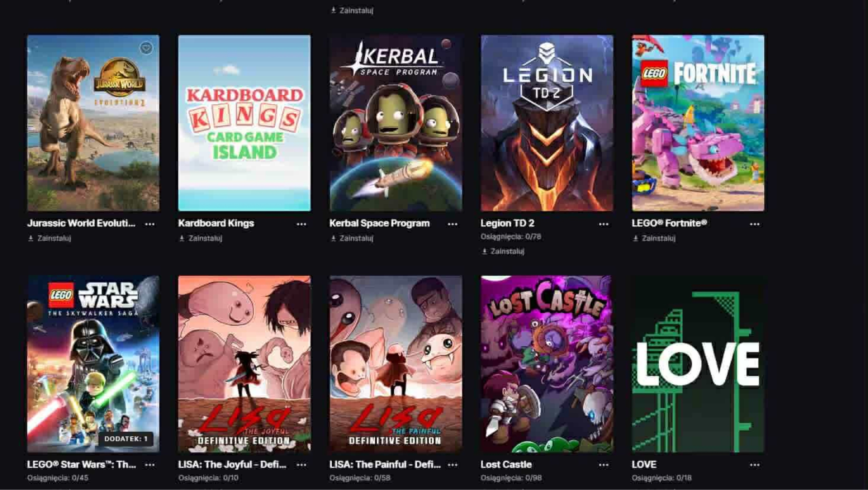The width and height of the screenshot is (868, 490).
Task: Open the Kerbal Space Program cover thumbnail
Action: 396,123
